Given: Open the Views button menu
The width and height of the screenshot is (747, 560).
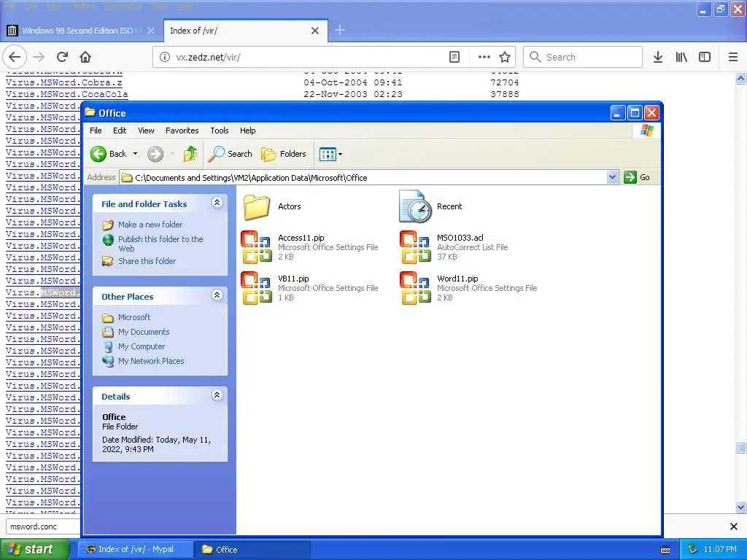Looking at the screenshot, I should click(330, 154).
